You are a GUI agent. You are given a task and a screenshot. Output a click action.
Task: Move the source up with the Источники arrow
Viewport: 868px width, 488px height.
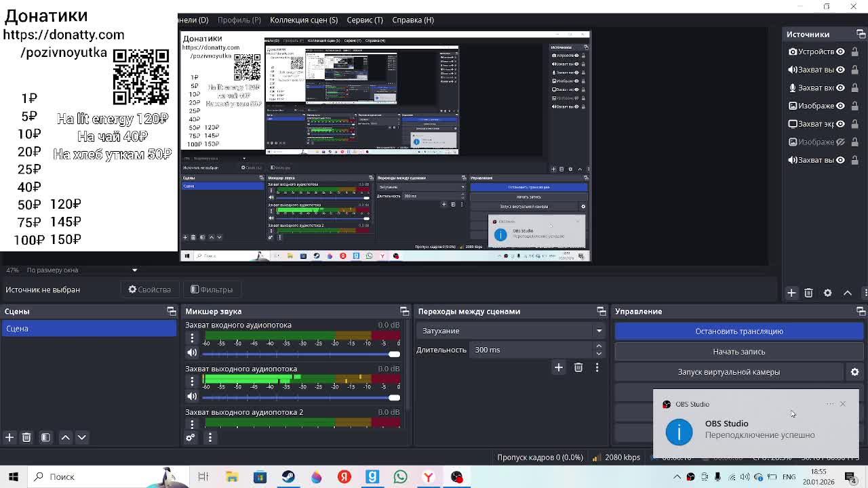pos(848,293)
